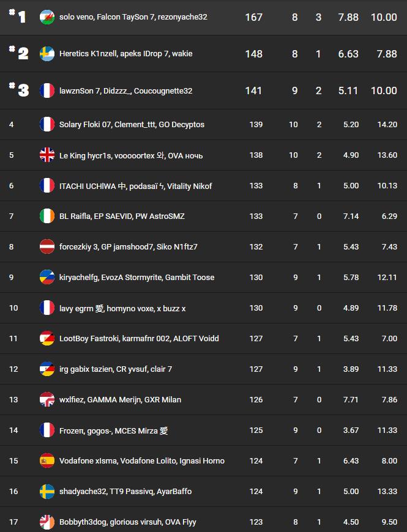Click the France flag beside lawznSon 7
This screenshot has height=532, width=407.
tap(47, 91)
